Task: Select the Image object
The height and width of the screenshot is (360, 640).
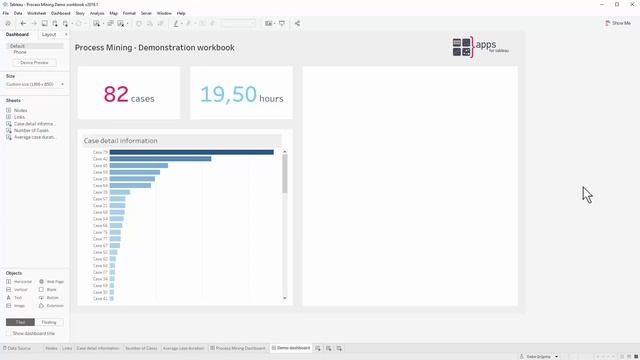Action: [x=16, y=306]
